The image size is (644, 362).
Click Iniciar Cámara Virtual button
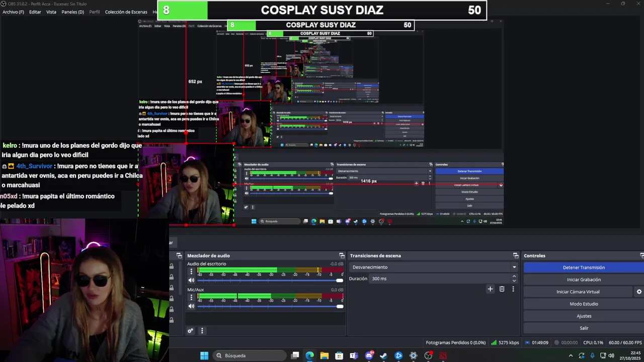(578, 292)
